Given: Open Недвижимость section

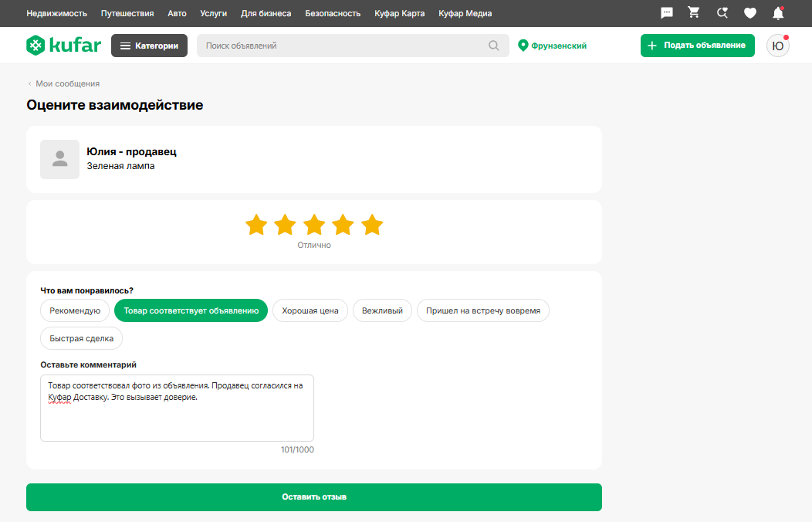Looking at the screenshot, I should click(x=57, y=13).
